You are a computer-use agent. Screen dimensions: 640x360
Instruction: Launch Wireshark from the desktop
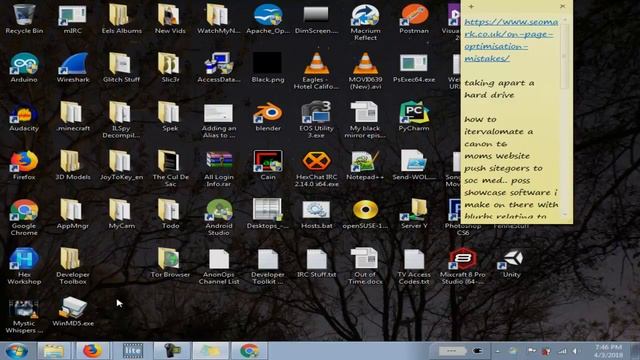(73, 67)
